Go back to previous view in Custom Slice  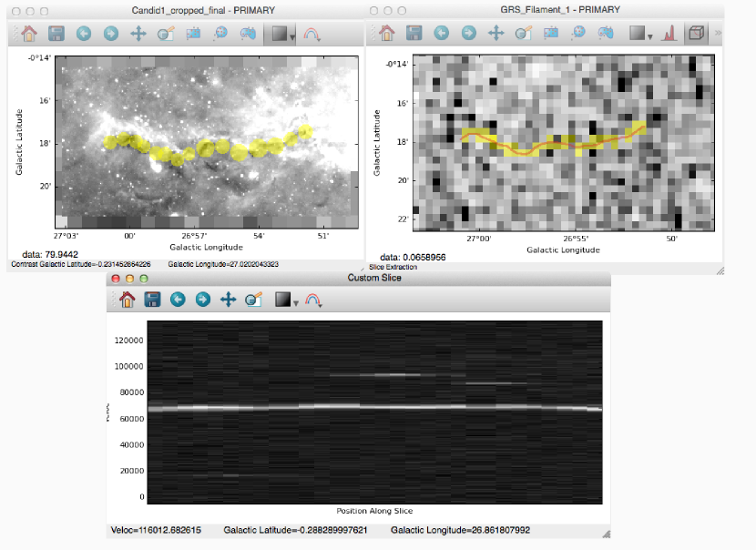click(x=178, y=299)
